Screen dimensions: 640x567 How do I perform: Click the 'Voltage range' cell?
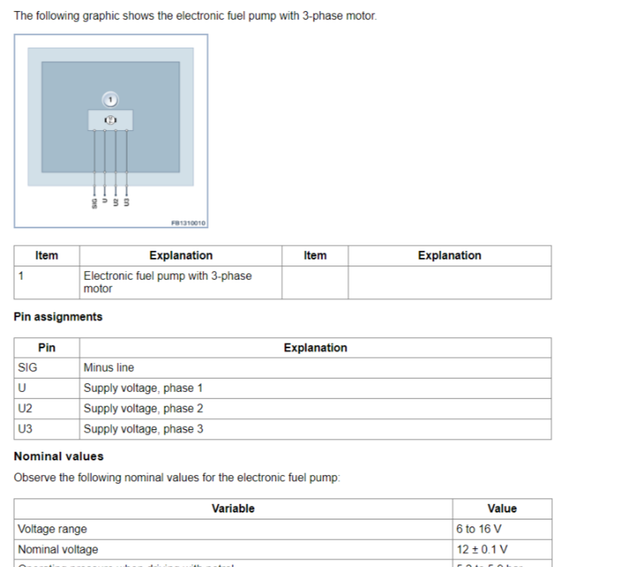(233, 529)
